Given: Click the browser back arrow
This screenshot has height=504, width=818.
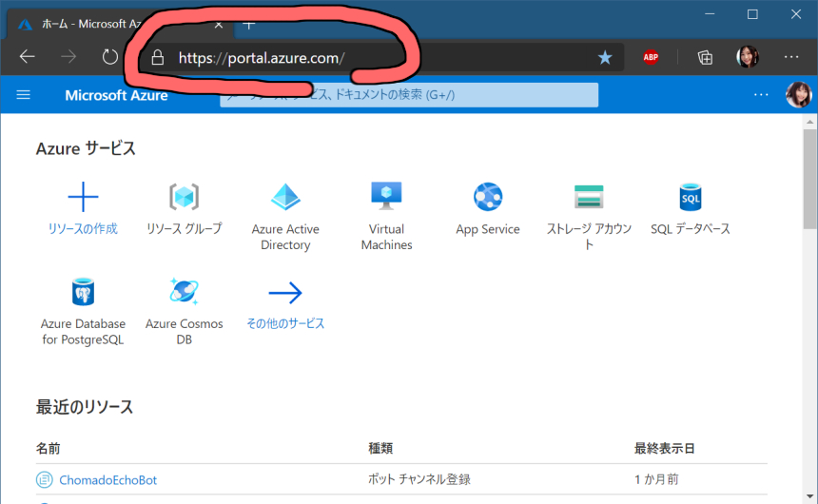Looking at the screenshot, I should pyautogui.click(x=28, y=56).
